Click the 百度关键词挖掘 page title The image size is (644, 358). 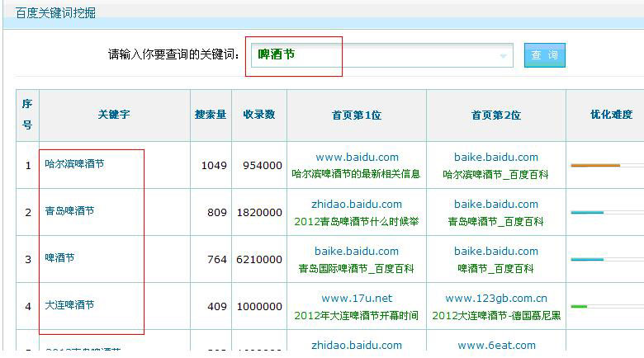[x=55, y=12]
